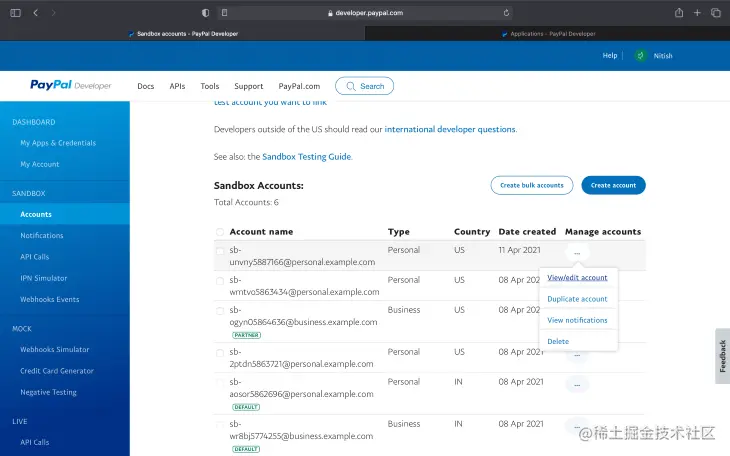730x456 pixels.
Task: Open Support in the top navigation
Action: pos(249,86)
